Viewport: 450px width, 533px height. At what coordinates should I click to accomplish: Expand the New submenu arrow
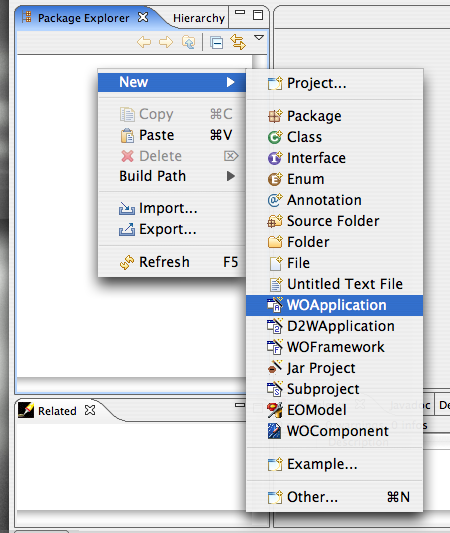(231, 82)
